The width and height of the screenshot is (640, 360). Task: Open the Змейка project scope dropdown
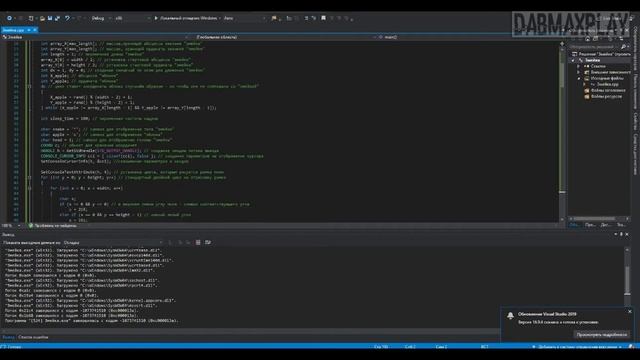tap(95, 37)
